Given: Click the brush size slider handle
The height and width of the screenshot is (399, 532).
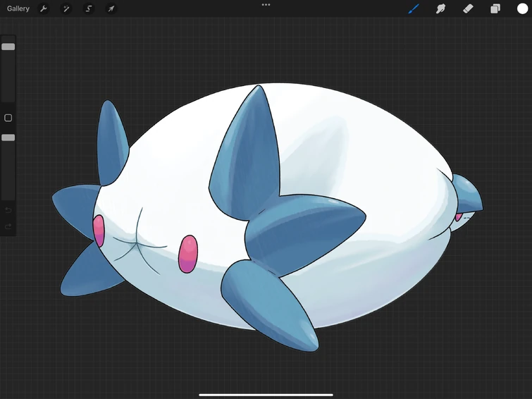Looking at the screenshot, I should pos(8,47).
